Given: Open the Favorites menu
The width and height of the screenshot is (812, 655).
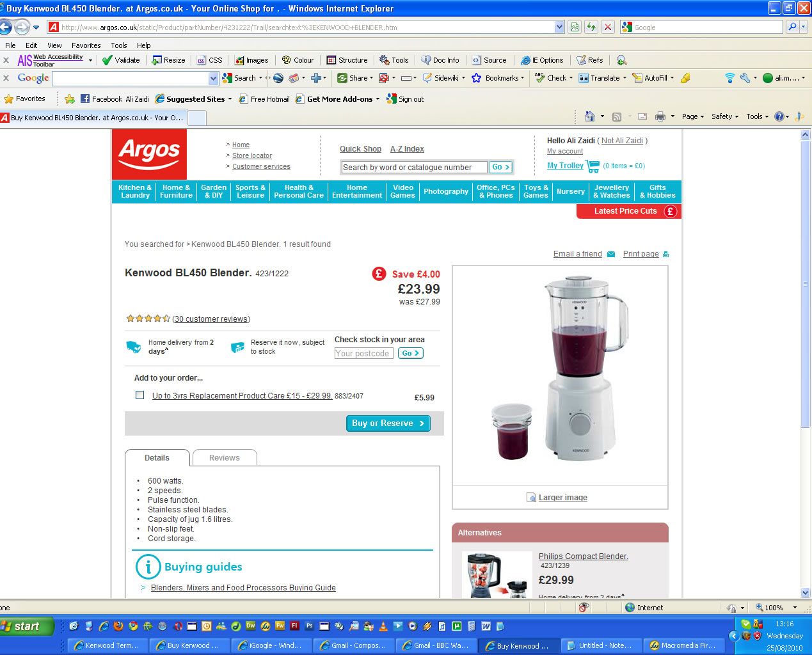Looking at the screenshot, I should point(86,45).
